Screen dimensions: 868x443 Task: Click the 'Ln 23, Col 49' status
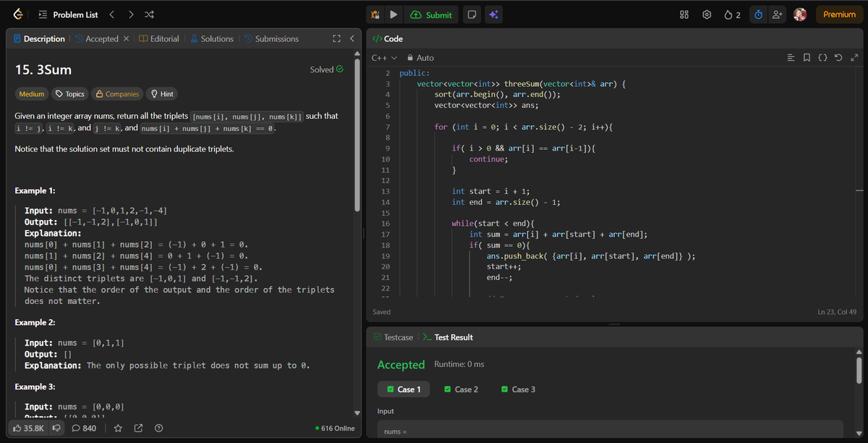click(837, 312)
